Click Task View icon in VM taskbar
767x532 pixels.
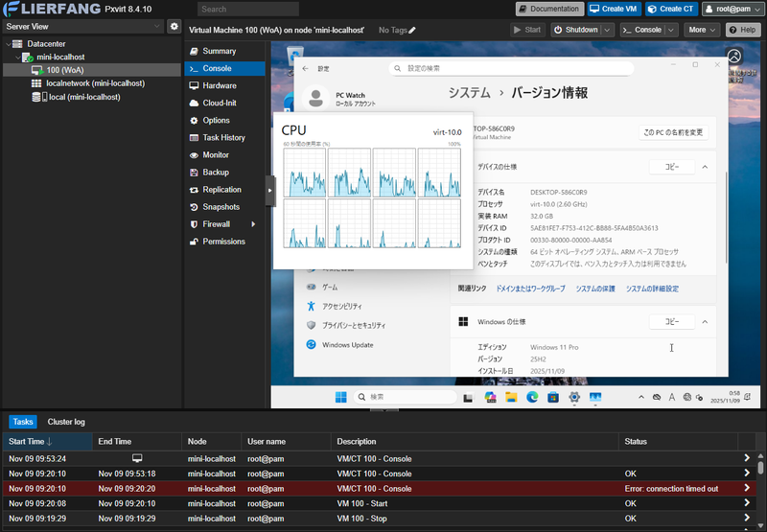click(468, 398)
